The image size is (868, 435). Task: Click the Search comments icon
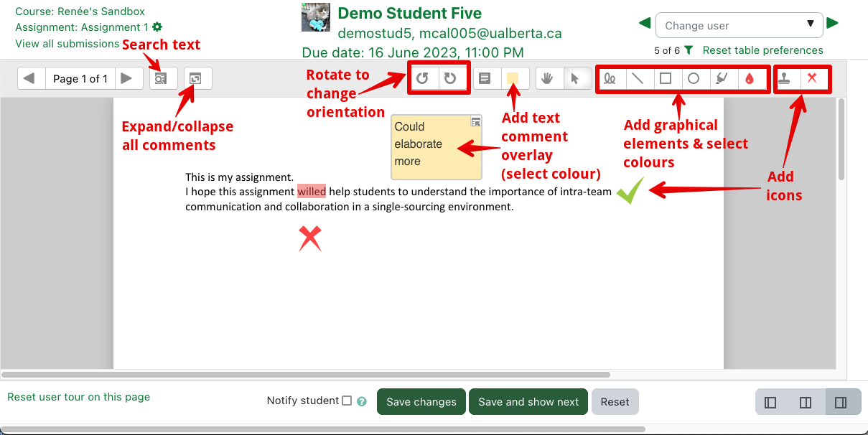tap(162, 78)
